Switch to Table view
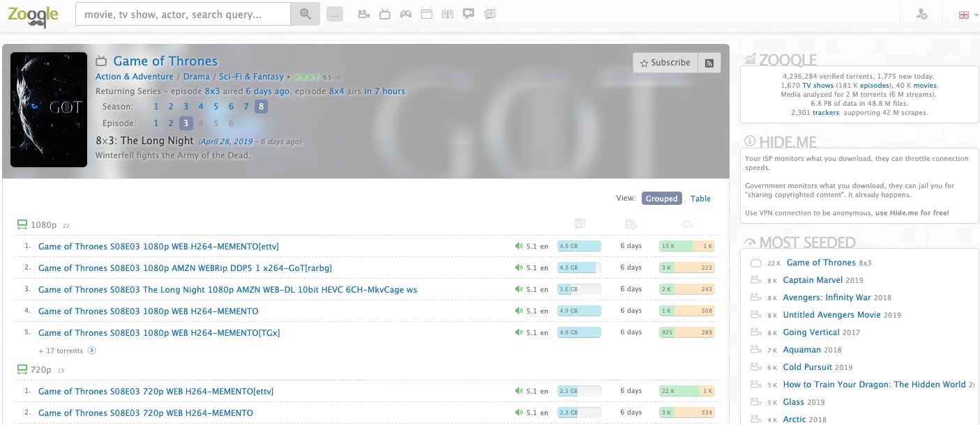This screenshot has height=425, width=980. (700, 199)
